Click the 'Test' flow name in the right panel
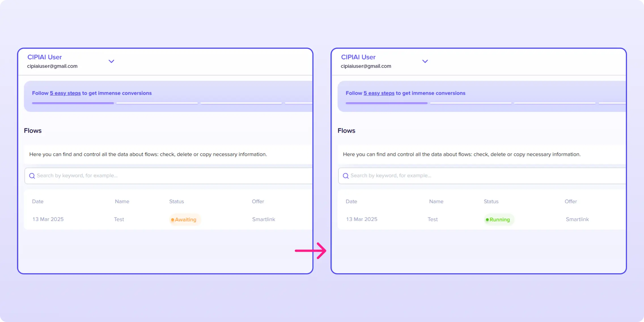Image resolution: width=644 pixels, height=322 pixels. tap(433, 219)
